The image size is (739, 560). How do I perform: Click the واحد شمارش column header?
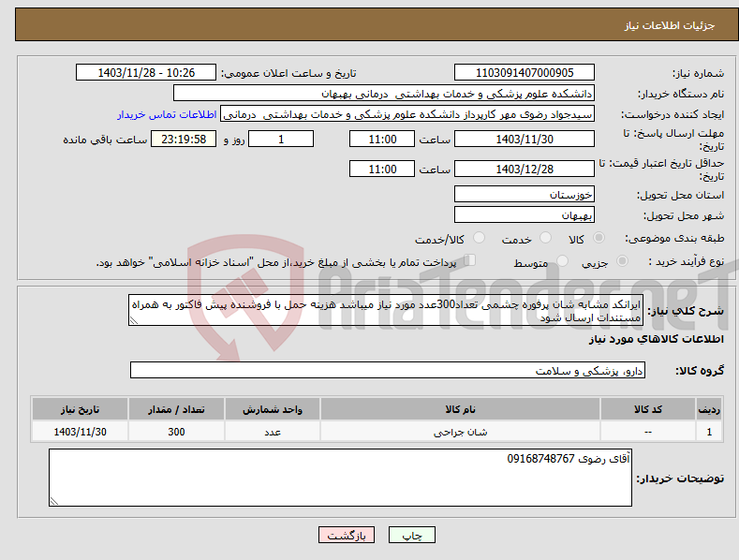[x=273, y=409]
